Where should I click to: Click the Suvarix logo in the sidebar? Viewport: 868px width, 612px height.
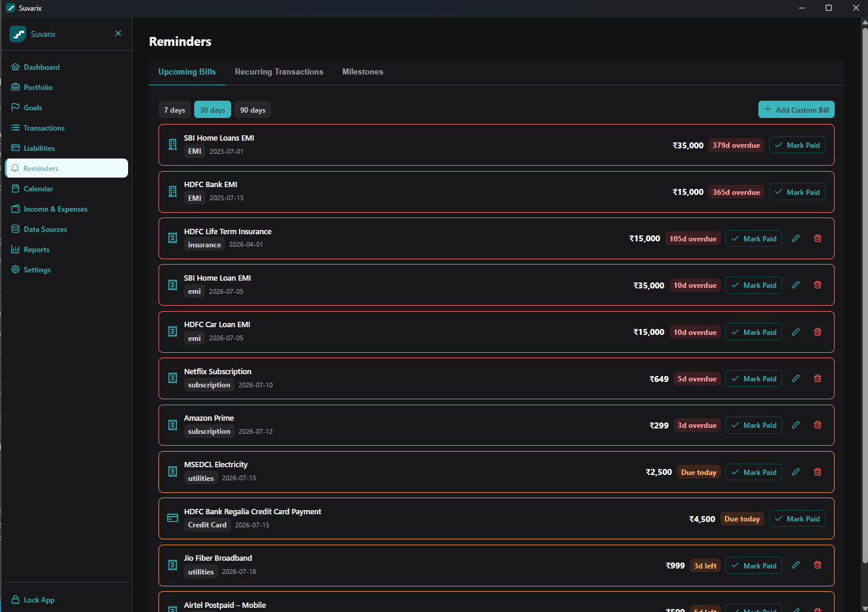click(x=18, y=34)
